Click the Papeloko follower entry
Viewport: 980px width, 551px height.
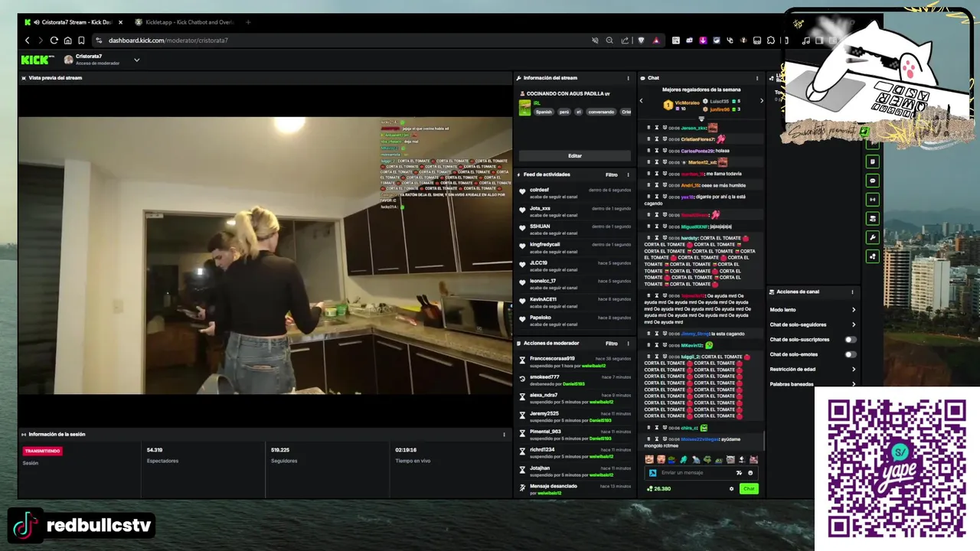(575, 321)
